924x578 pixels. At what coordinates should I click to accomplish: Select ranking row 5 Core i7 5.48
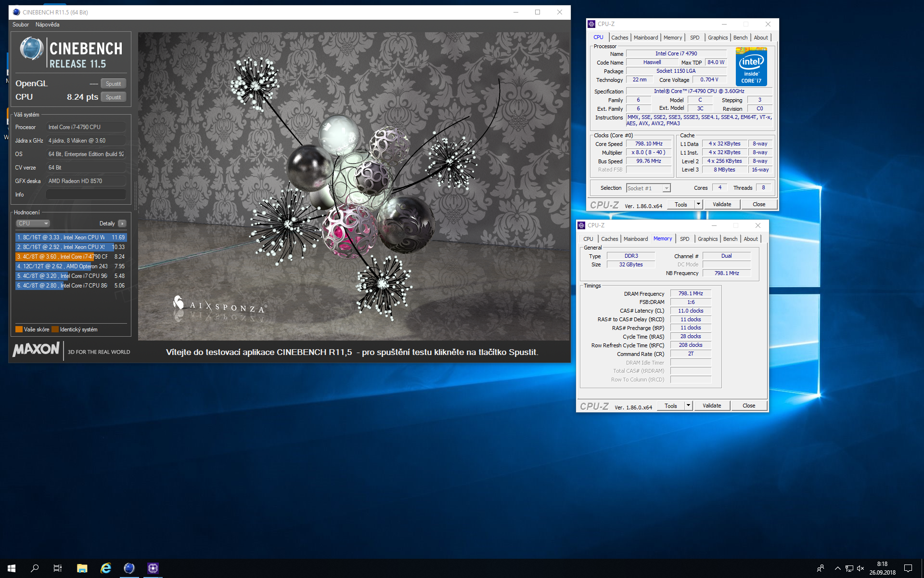[71, 276]
